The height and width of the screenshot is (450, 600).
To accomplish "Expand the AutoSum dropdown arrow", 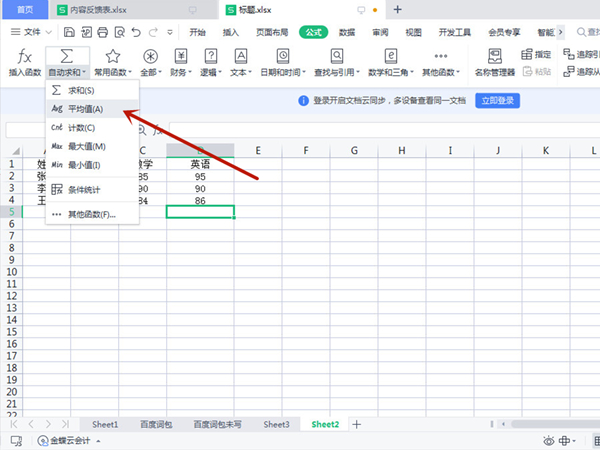I will click(x=87, y=72).
